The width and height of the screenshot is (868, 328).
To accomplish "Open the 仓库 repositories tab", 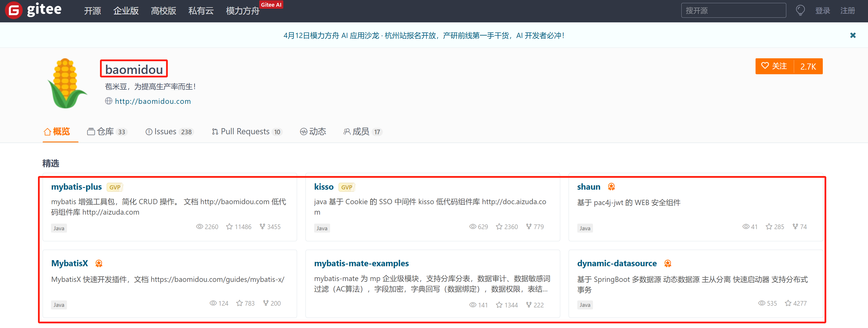I will (106, 131).
